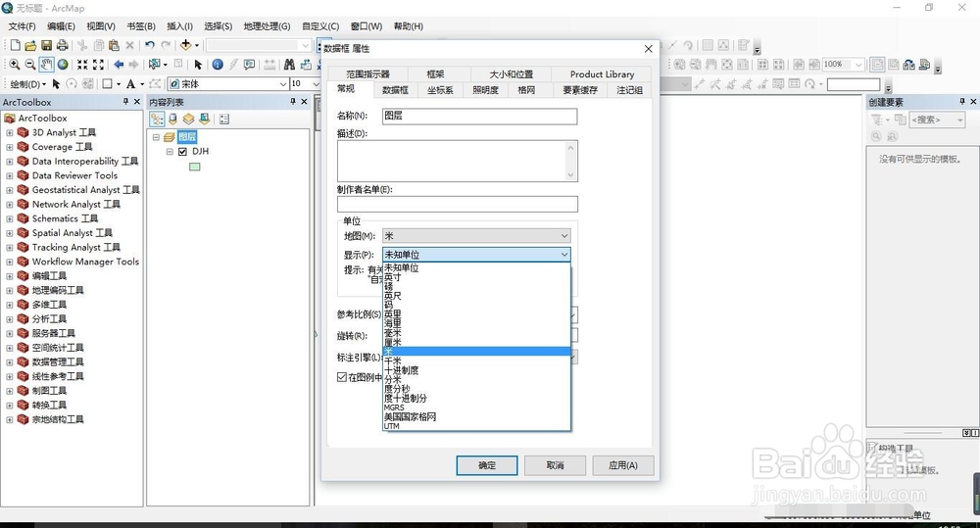This screenshot has width=980, height=528.
Task: Click the Rectangle drawing tool icon
Action: pyautogui.click(x=108, y=83)
